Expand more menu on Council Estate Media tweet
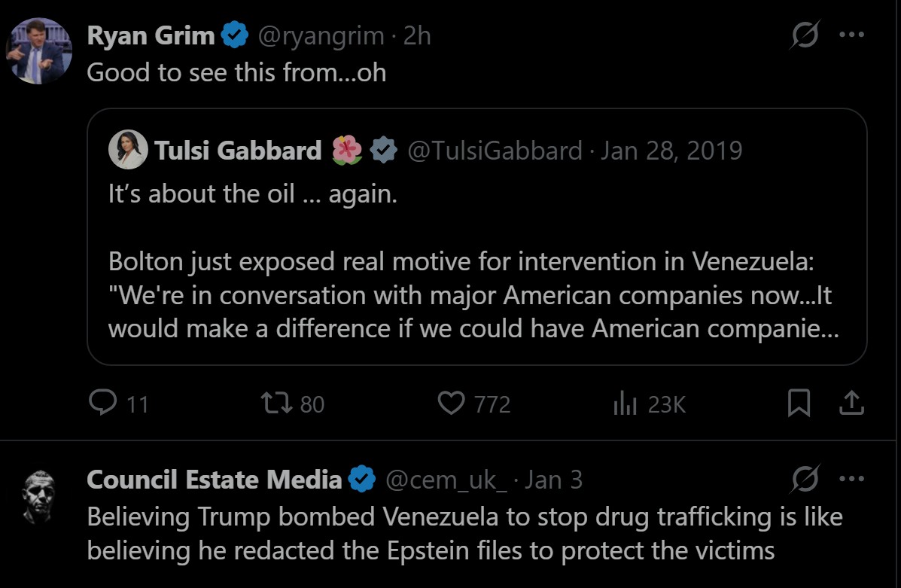The height and width of the screenshot is (588, 901). click(x=851, y=479)
